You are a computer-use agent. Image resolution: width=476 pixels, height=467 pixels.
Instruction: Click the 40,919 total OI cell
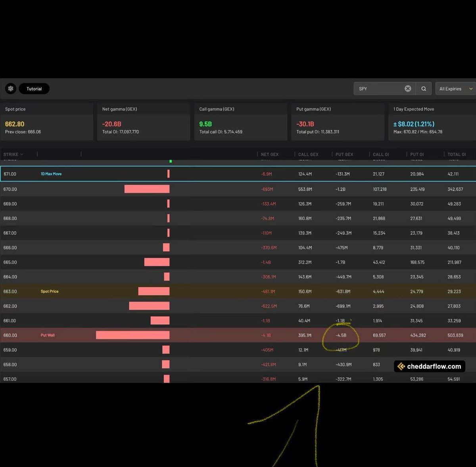pyautogui.click(x=454, y=350)
